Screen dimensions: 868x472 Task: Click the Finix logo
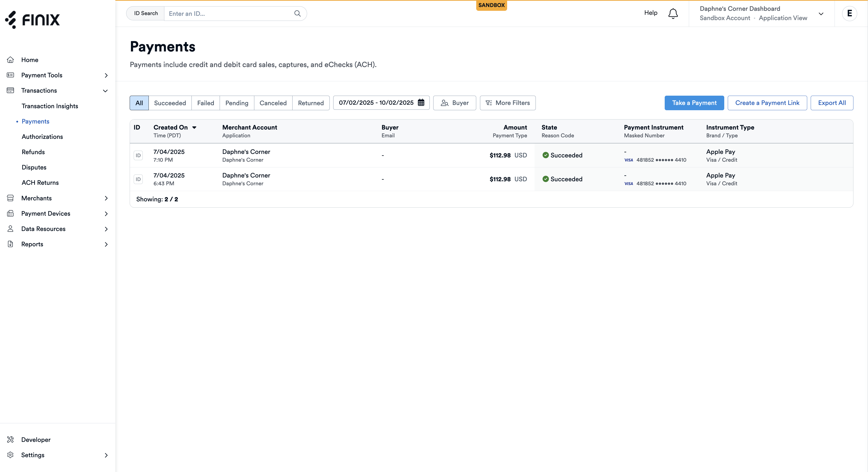[x=32, y=20]
